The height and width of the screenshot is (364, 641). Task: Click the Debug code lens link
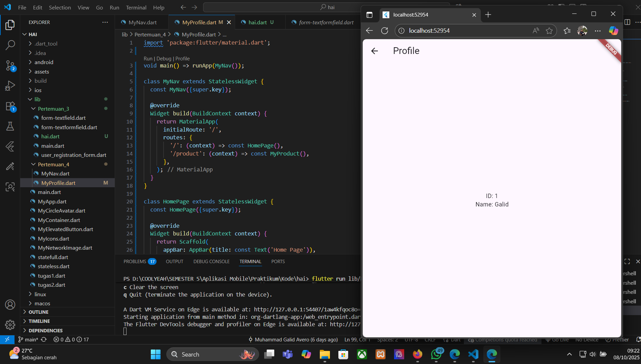tap(164, 58)
